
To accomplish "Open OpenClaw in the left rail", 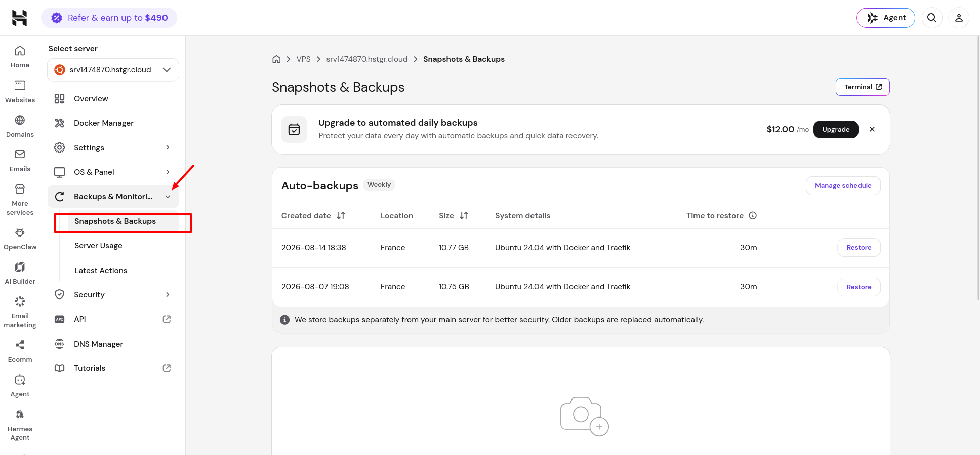I will [20, 239].
